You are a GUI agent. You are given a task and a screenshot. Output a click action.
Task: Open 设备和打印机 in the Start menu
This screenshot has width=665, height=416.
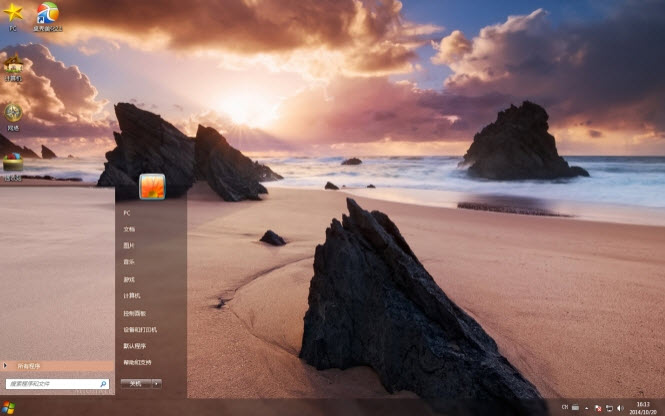140,329
